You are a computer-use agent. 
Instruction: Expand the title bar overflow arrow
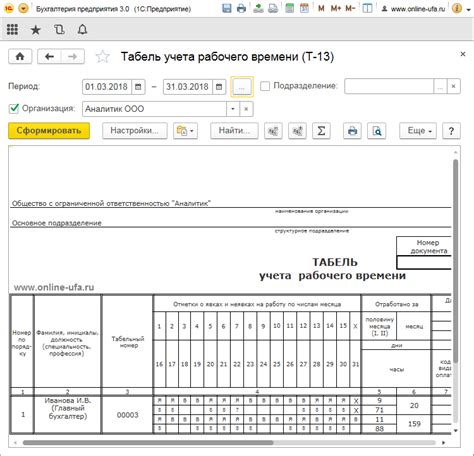tap(468, 10)
